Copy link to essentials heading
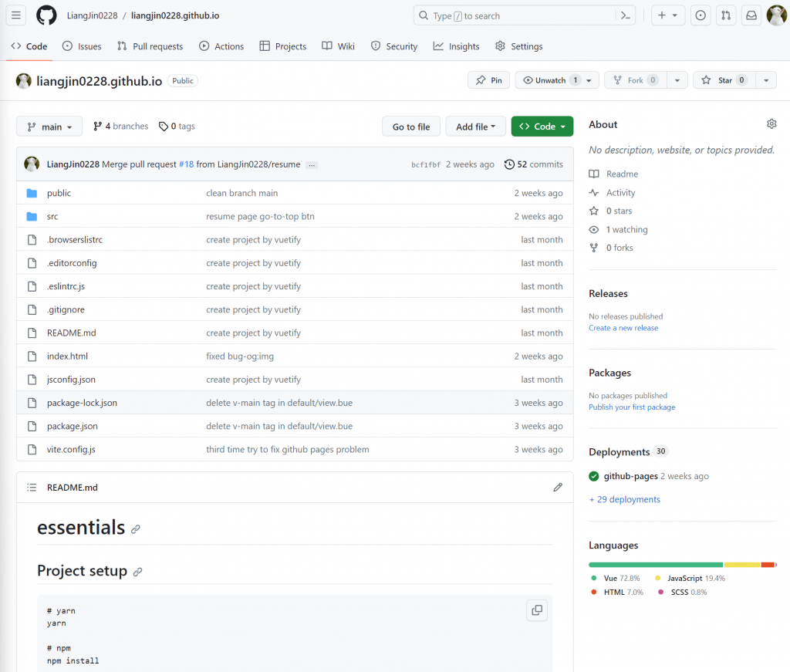Image resolution: width=790 pixels, height=672 pixels. 136,529
